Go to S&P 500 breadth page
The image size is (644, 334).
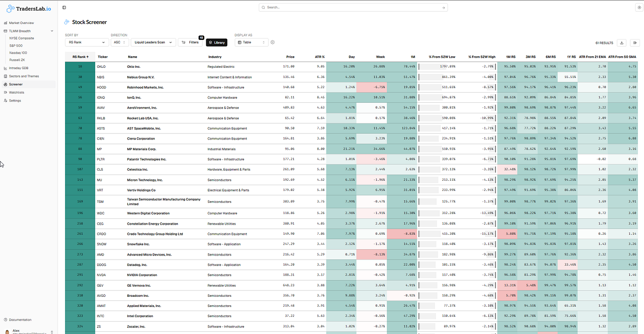click(16, 45)
